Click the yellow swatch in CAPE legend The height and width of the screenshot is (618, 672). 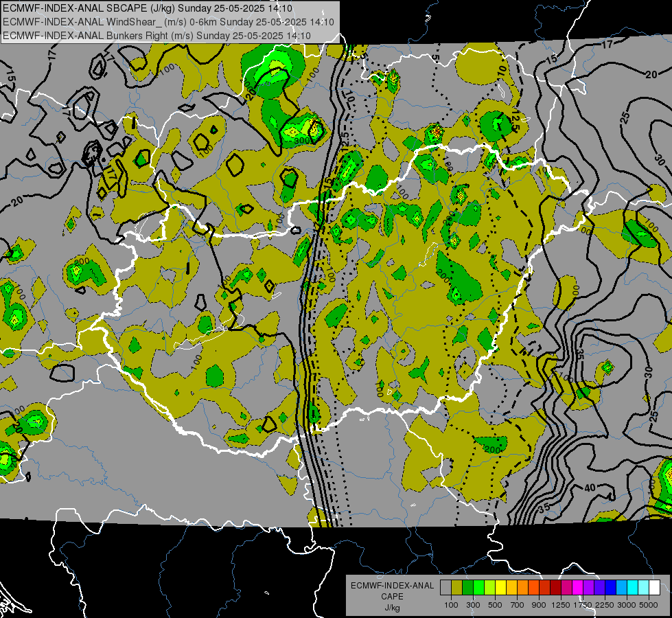[x=500, y=587]
